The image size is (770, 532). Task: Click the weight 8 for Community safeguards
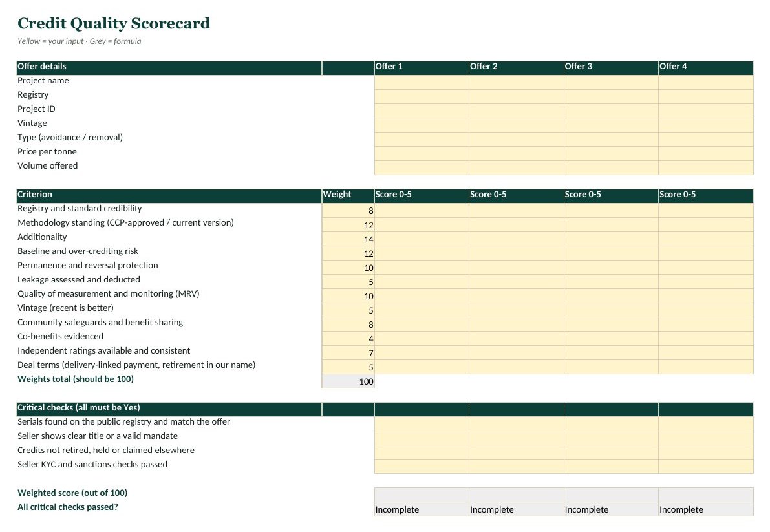pos(348,325)
